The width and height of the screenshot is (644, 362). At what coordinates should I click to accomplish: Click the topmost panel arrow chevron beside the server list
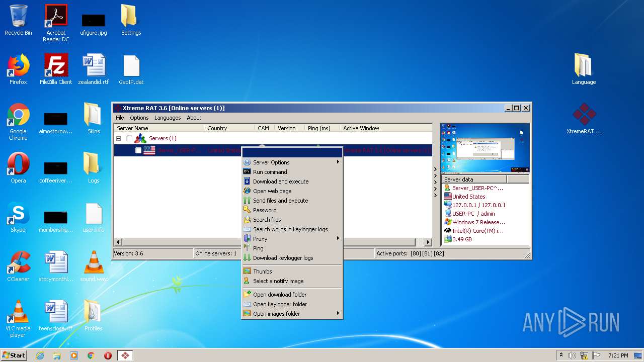(436, 169)
